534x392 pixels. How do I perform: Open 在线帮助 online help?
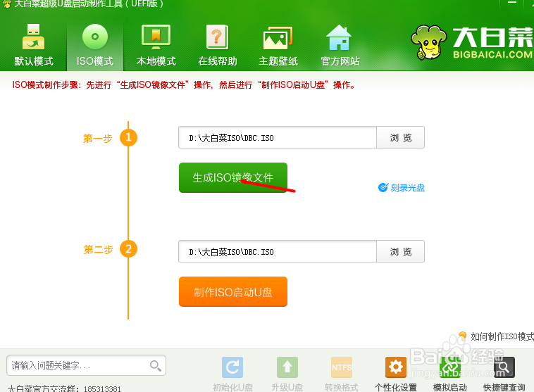point(217,45)
